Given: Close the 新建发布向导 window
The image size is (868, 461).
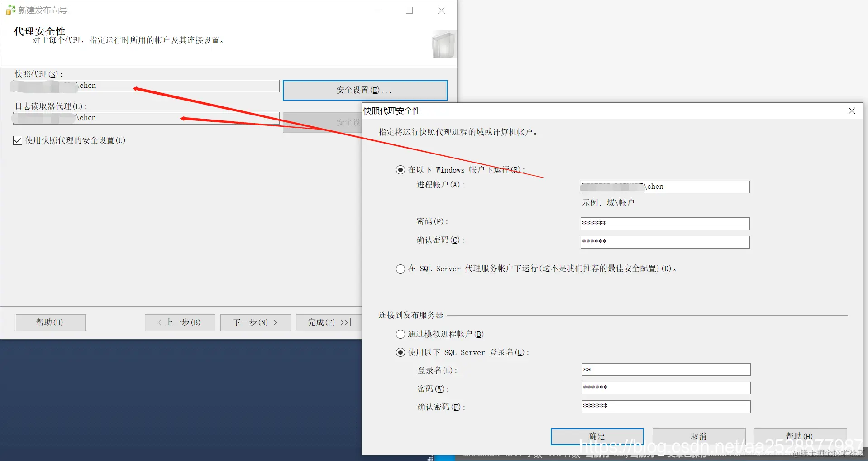Looking at the screenshot, I should point(441,10).
